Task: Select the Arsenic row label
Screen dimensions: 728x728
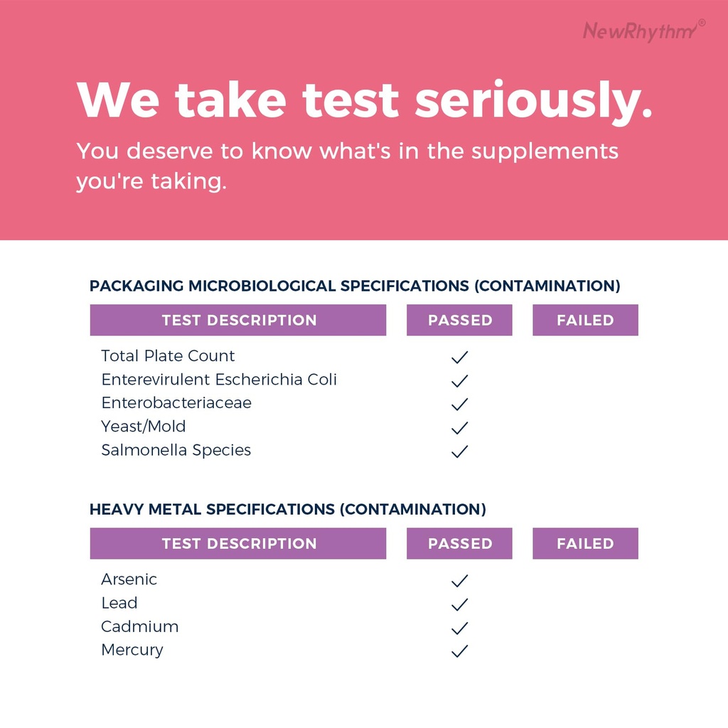Action: click(x=129, y=579)
